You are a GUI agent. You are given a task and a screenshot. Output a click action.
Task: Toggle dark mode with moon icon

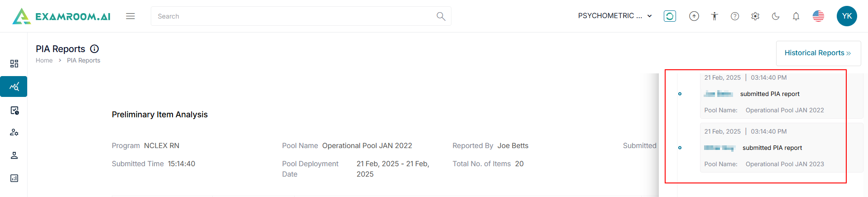pyautogui.click(x=776, y=16)
